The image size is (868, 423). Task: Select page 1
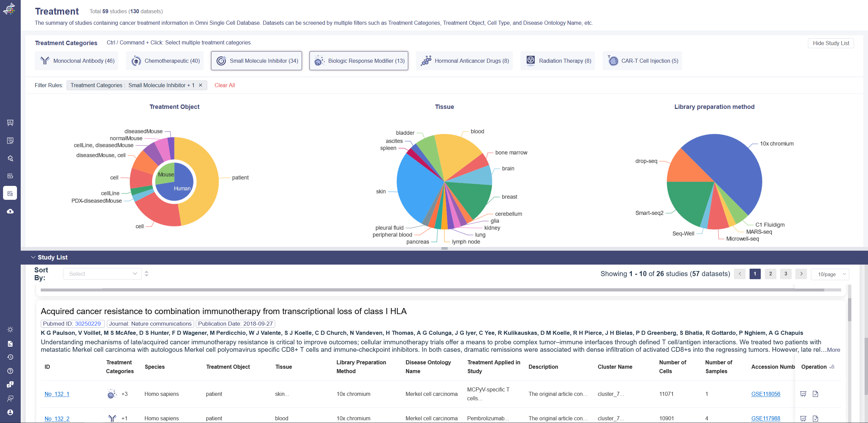(755, 274)
